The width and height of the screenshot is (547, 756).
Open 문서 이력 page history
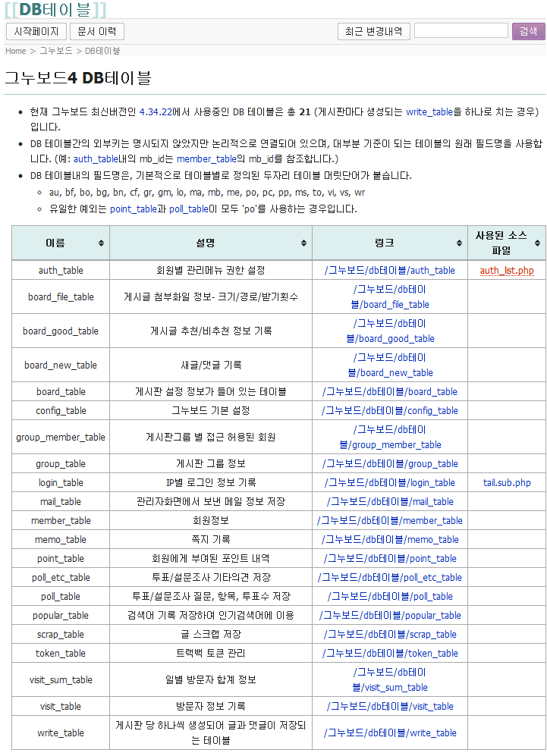pyautogui.click(x=97, y=32)
